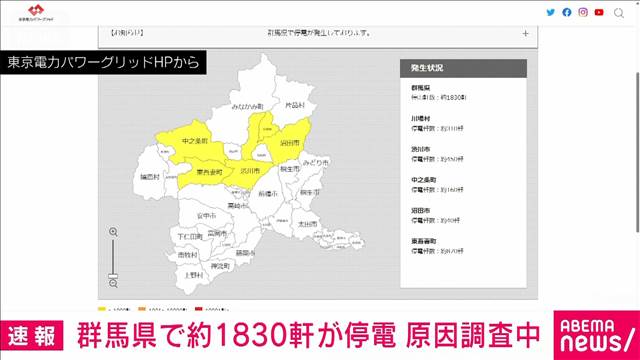Screen dimensions: 640x360
Task: Click the 中之条町 entry in status list
Action: 437,184
